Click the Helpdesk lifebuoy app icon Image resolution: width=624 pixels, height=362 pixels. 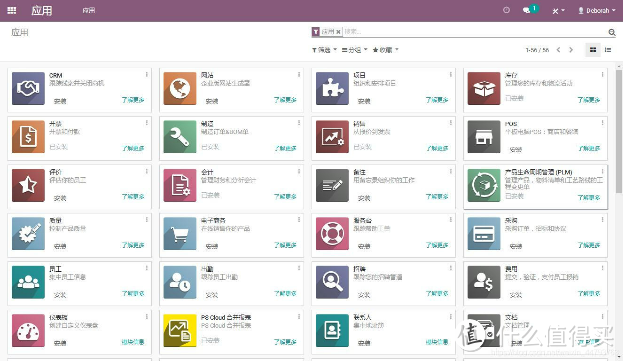(x=332, y=234)
